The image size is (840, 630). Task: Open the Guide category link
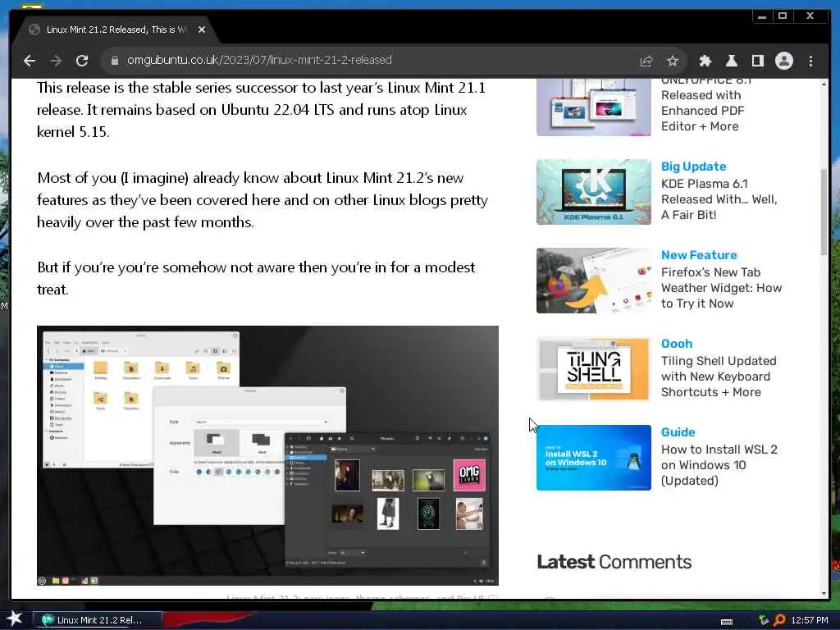click(x=678, y=432)
